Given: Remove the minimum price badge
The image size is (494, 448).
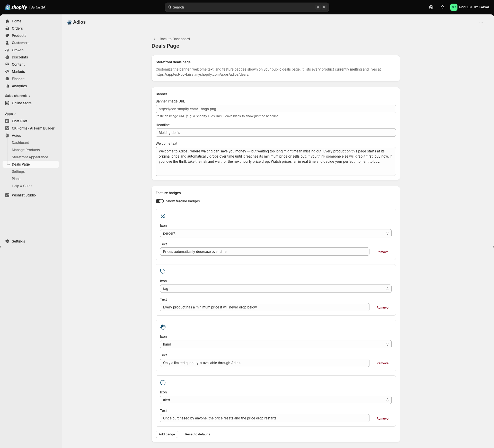Looking at the screenshot, I should (383, 308).
